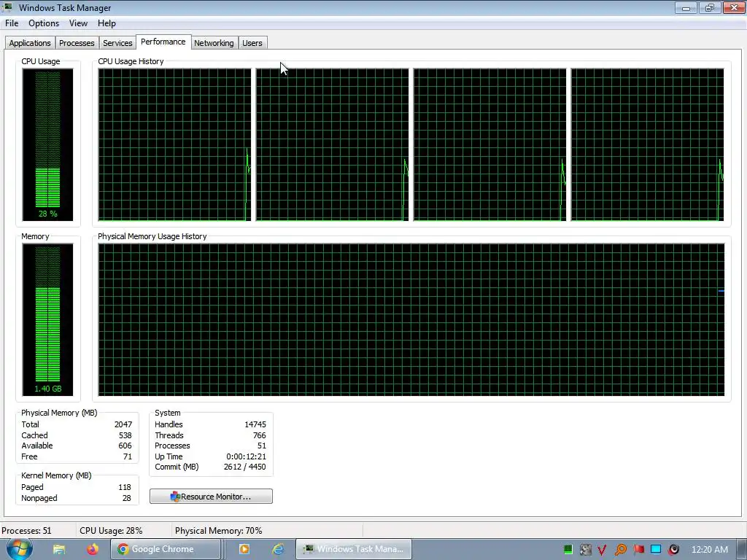This screenshot has height=560, width=747.
Task: Open the Options menu
Action: [x=44, y=23]
